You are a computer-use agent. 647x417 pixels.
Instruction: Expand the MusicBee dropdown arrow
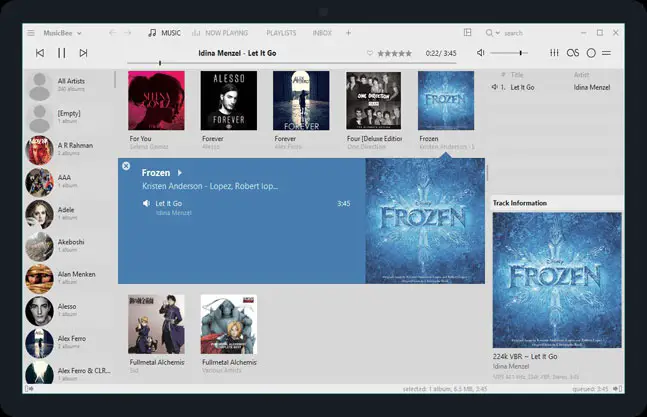[79, 33]
